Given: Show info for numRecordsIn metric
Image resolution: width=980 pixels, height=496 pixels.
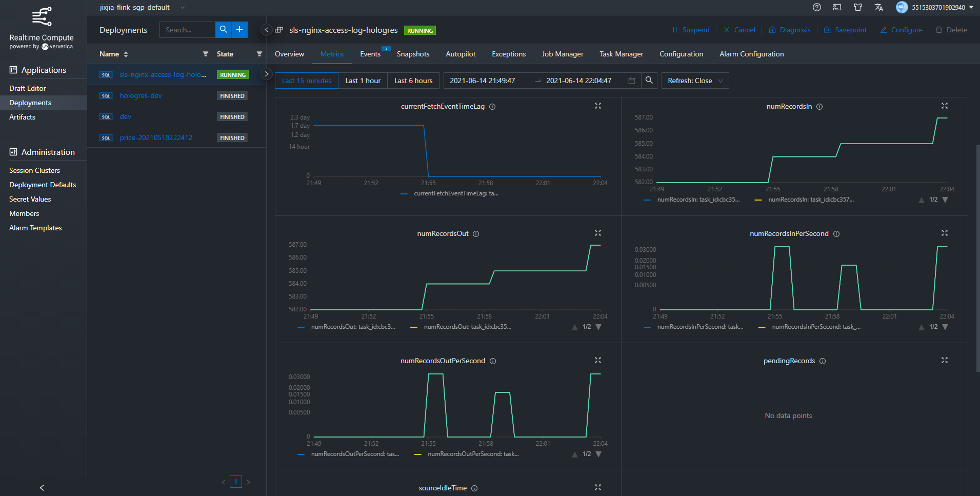Looking at the screenshot, I should pos(819,107).
